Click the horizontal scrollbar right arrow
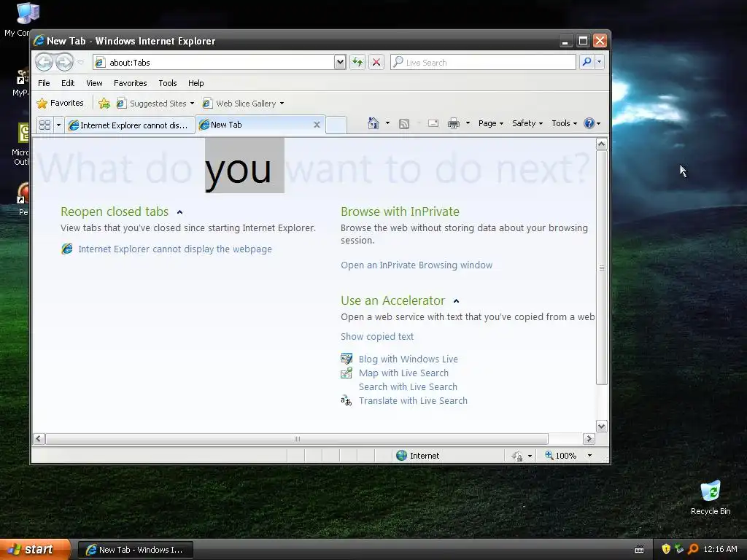The image size is (747, 560). click(589, 438)
